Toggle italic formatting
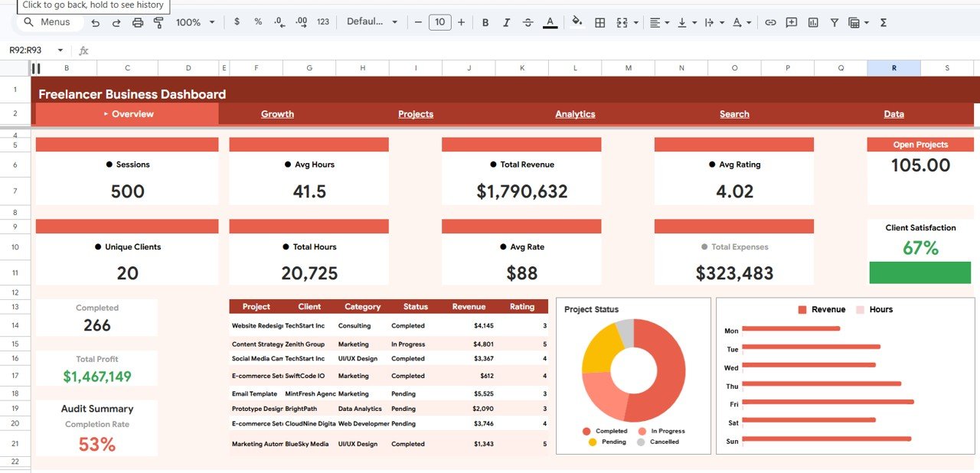This screenshot has height=473, width=980. click(x=506, y=22)
